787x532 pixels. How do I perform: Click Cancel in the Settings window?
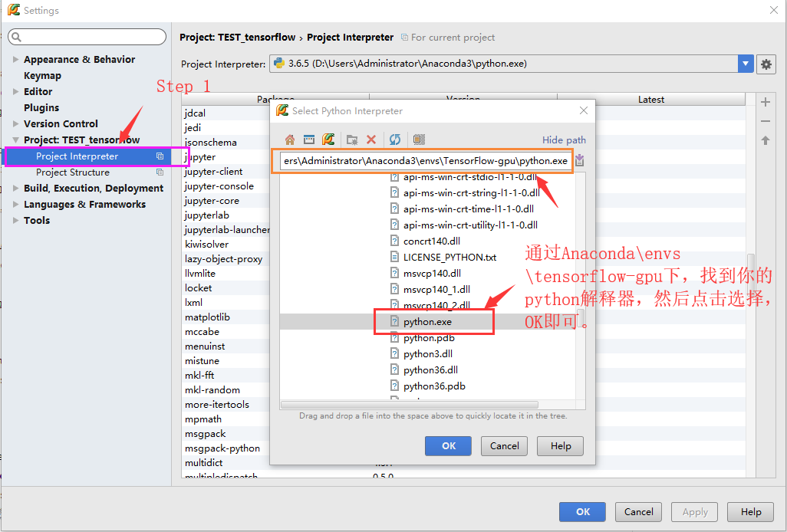(638, 512)
